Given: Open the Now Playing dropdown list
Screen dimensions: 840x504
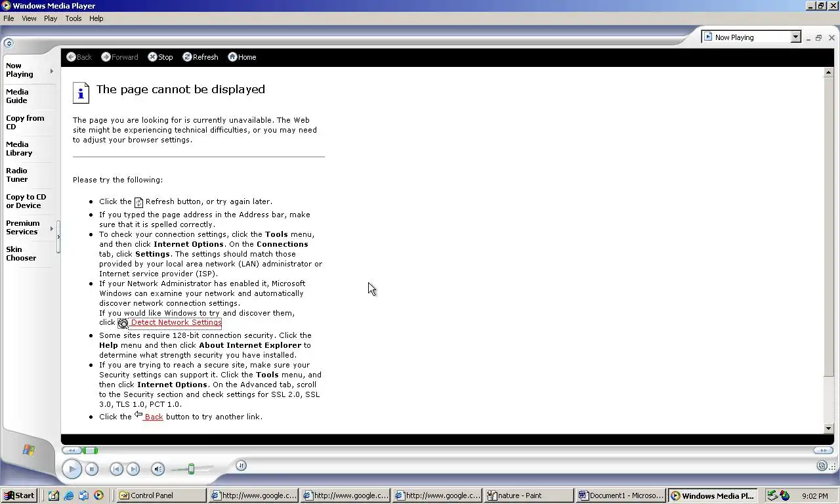Looking at the screenshot, I should point(795,37).
